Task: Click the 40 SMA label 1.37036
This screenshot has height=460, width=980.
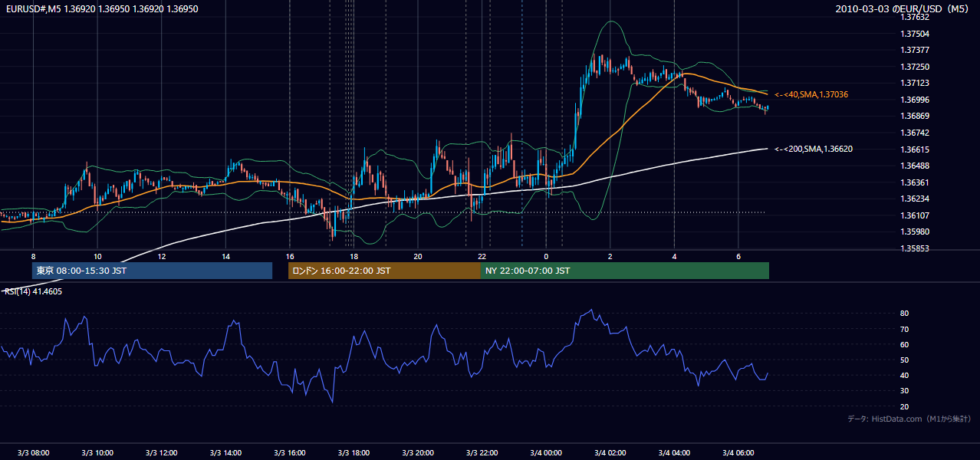Action: pos(811,94)
